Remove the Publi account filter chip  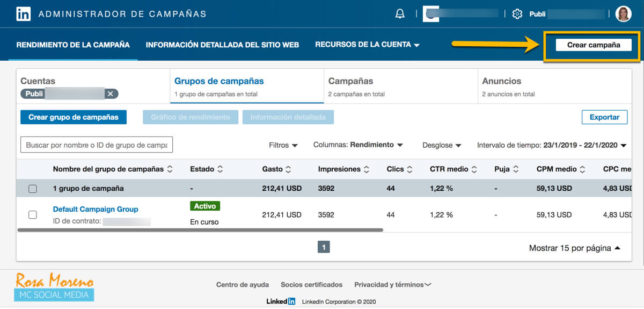(110, 94)
